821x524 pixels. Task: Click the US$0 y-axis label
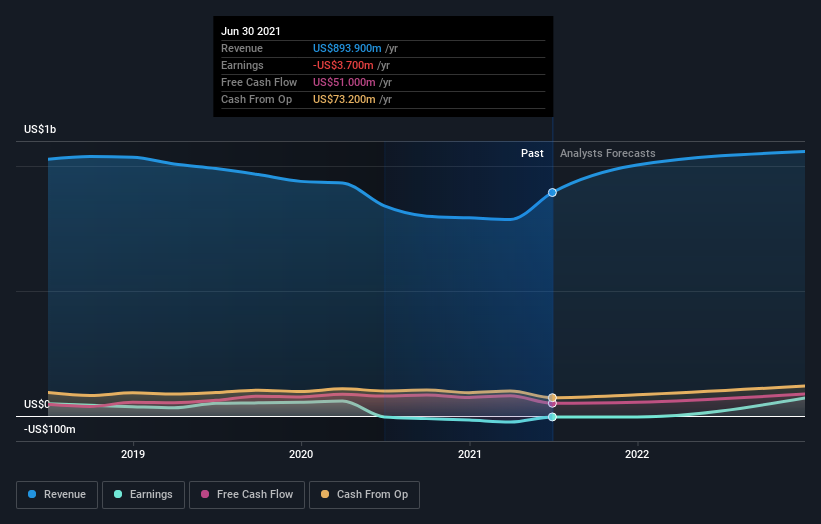click(x=37, y=404)
